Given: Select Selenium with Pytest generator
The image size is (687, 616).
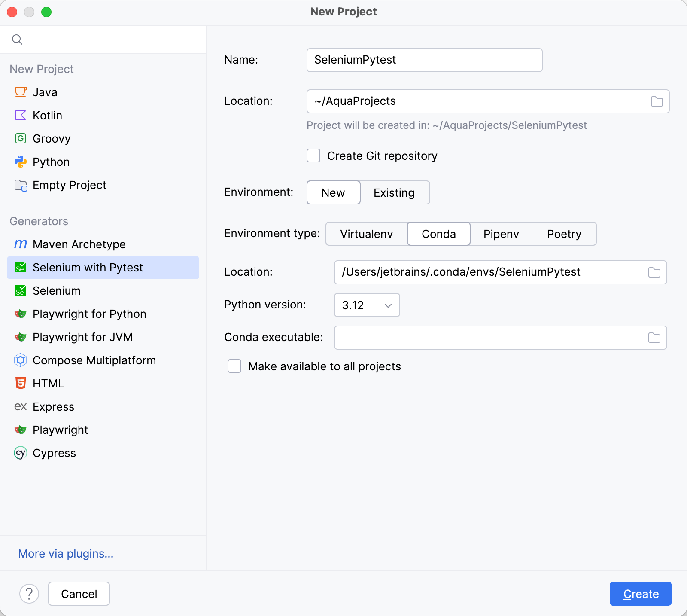Looking at the screenshot, I should 103,267.
